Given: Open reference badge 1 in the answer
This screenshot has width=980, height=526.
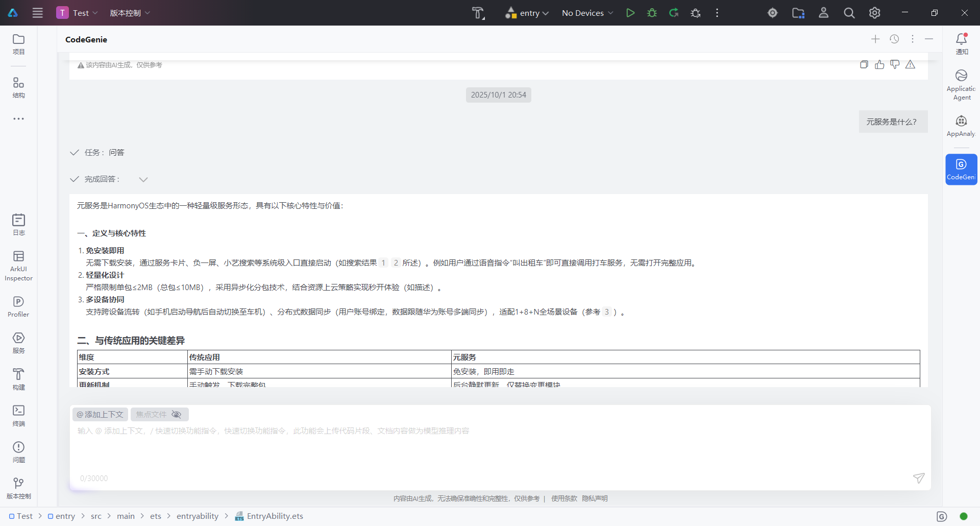Looking at the screenshot, I should tap(383, 262).
